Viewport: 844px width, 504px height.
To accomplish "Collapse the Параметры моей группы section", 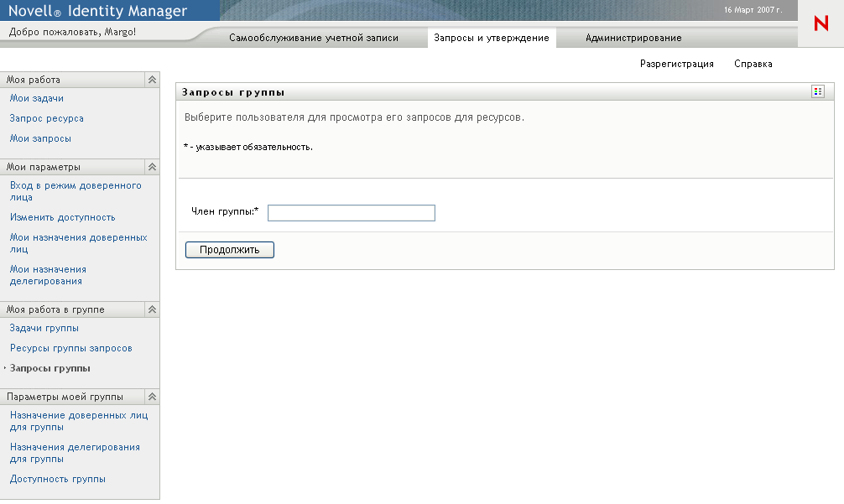I will (x=151, y=396).
